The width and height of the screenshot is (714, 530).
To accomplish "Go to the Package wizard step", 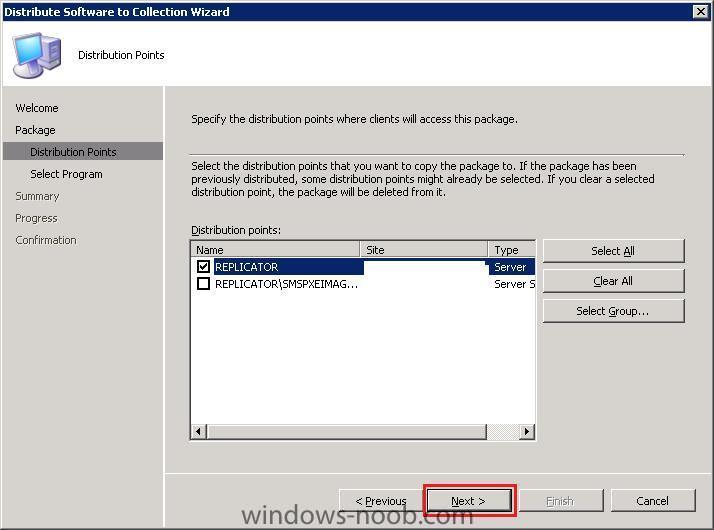I will (35, 130).
